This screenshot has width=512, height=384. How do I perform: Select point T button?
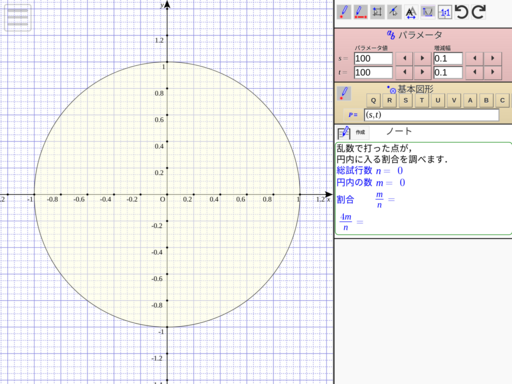coord(422,100)
